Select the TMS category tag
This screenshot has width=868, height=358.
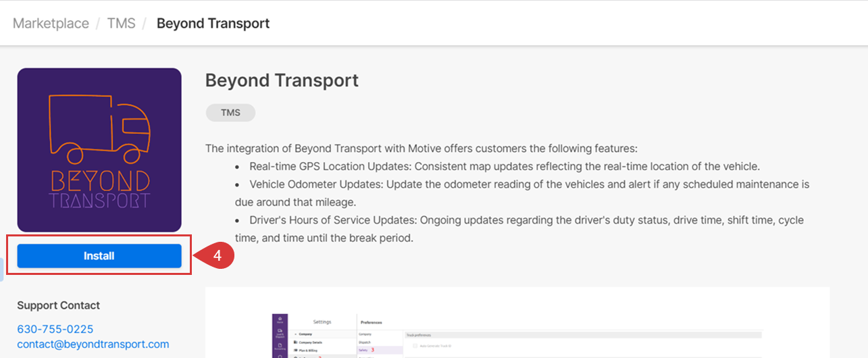(230, 113)
